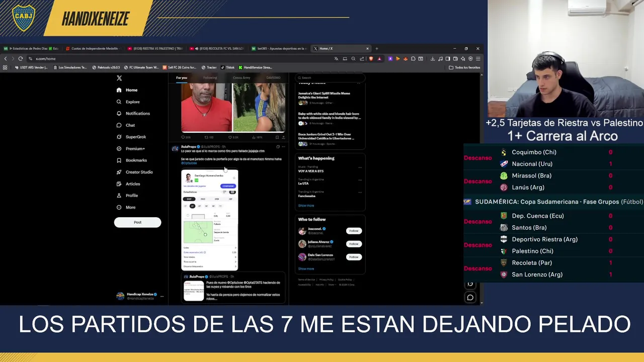Open the Baby with white skin news story
644x362 pixels.
330,119
